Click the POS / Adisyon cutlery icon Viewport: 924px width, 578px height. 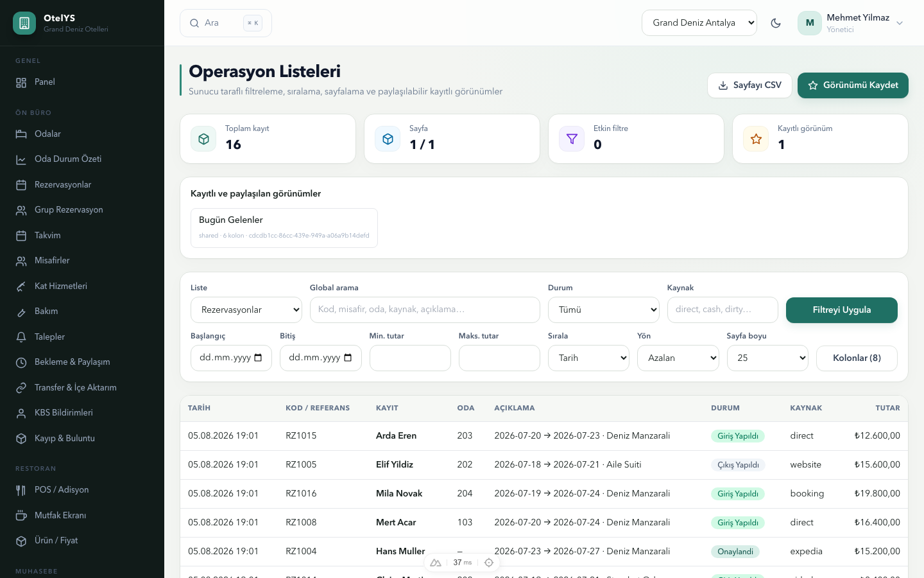pos(21,490)
